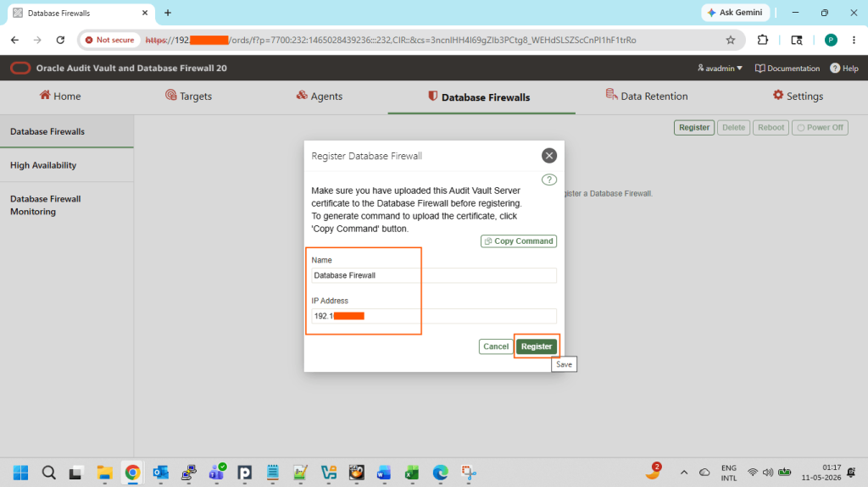Open Microsoft Edge from taskbar
This screenshot has width=868, height=487.
440,473
